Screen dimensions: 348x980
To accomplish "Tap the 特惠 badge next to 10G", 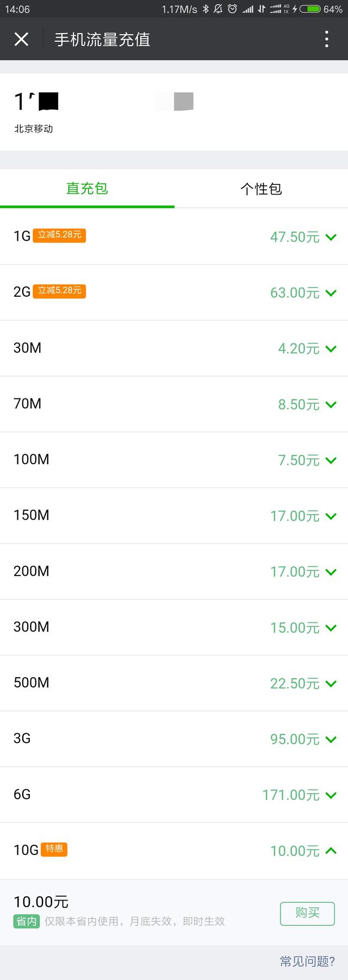I will [x=54, y=849].
